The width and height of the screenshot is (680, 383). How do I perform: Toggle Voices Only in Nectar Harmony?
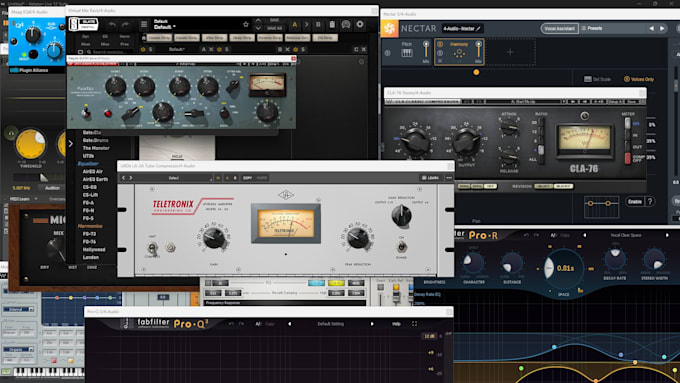[639, 79]
